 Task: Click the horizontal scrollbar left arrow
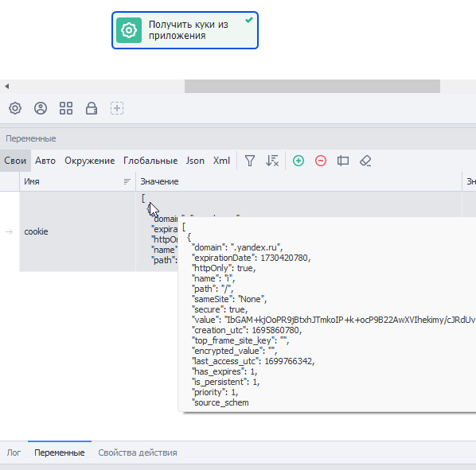coord(6,87)
